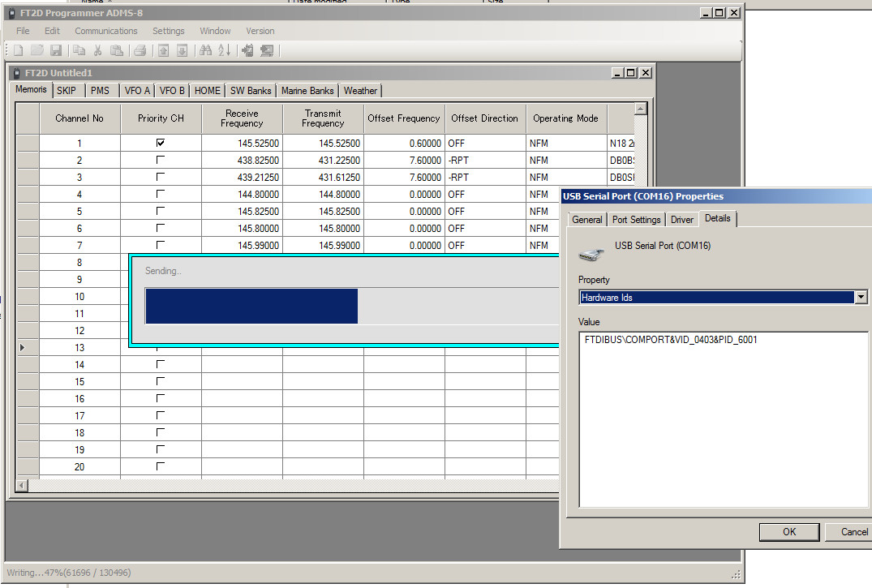Select the row header for channel 13
This screenshot has width=872, height=588.
pyautogui.click(x=28, y=348)
